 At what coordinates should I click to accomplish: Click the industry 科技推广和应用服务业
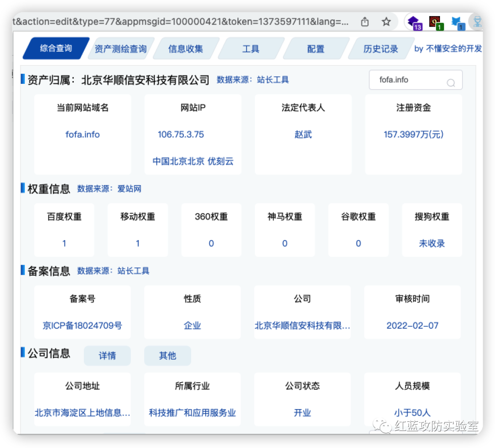click(192, 412)
